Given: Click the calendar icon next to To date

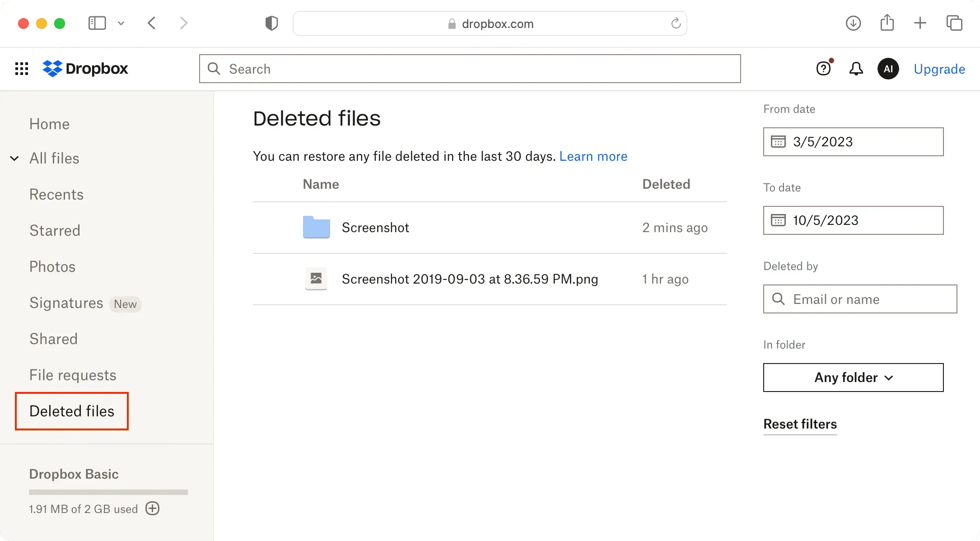Looking at the screenshot, I should (778, 220).
